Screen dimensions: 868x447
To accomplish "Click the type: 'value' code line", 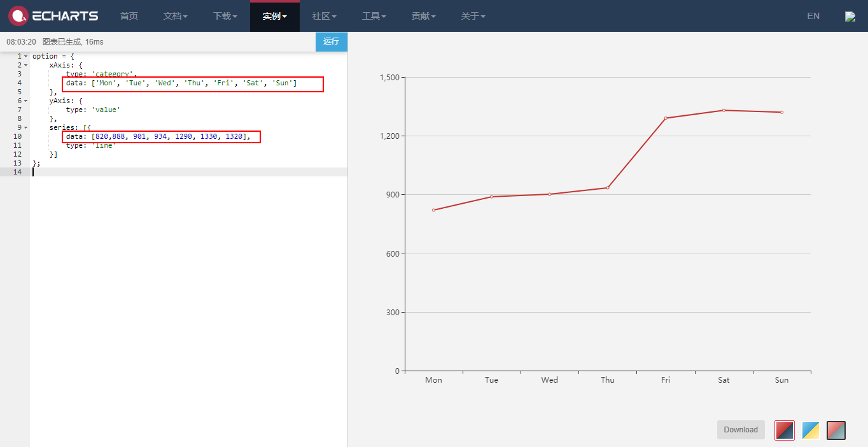I will [93, 110].
